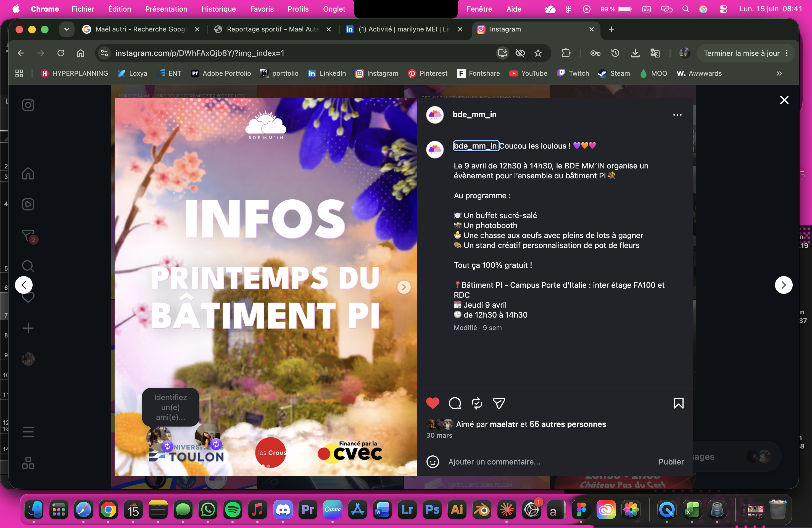Click the Publier button

[x=671, y=462]
